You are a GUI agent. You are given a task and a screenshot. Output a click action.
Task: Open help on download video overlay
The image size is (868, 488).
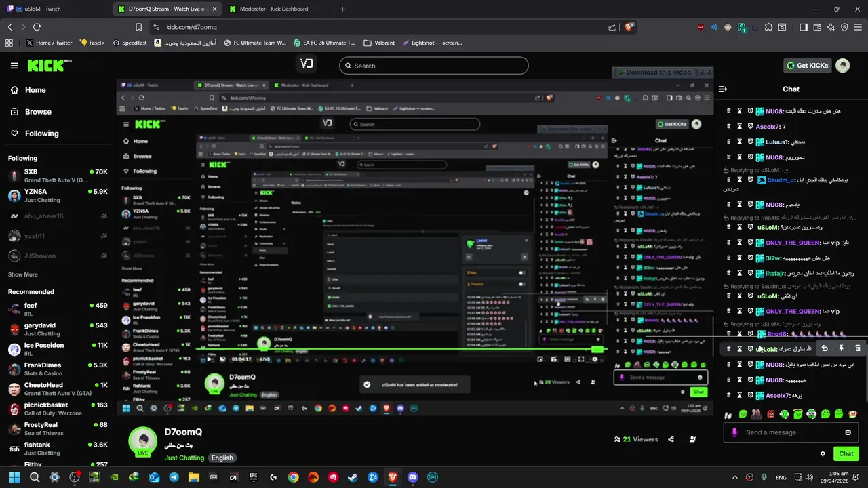(702, 72)
